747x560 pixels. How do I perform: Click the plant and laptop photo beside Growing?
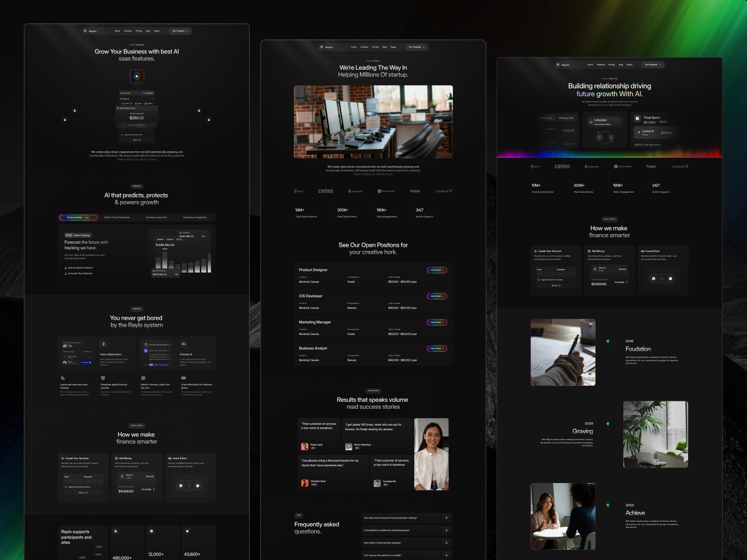655,434
